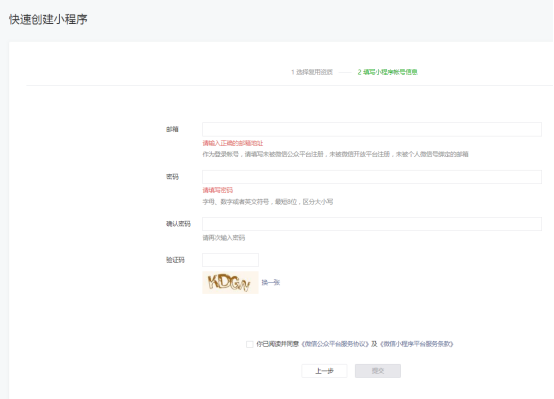The height and width of the screenshot is (399, 554).
Task: Click red error 请输入正确的邮箱地址
Action: (x=233, y=143)
